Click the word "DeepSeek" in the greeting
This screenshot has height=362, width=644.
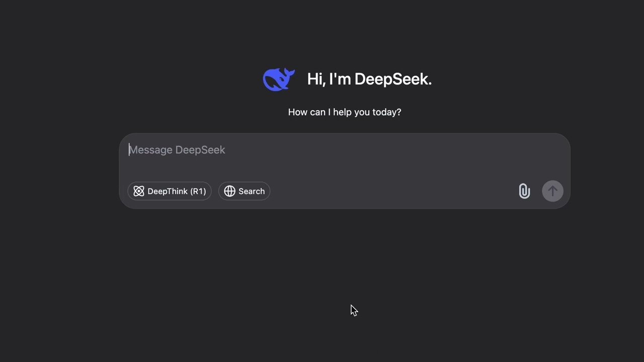coord(392,79)
